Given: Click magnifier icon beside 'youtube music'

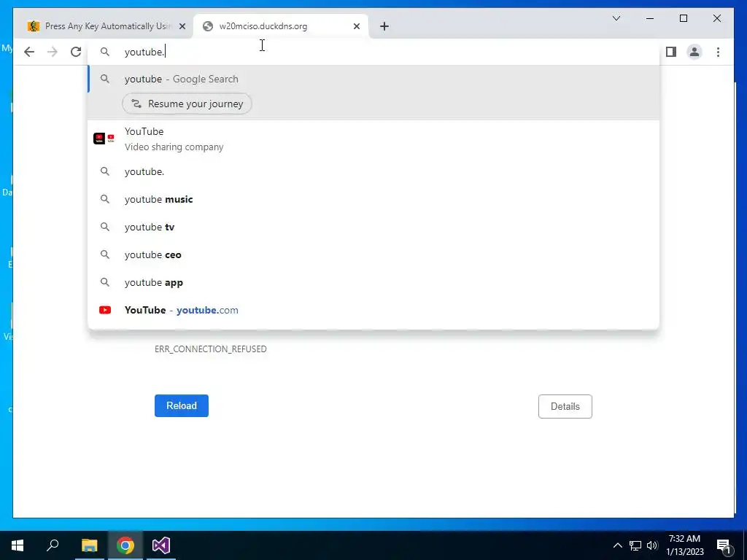Looking at the screenshot, I should tap(105, 199).
